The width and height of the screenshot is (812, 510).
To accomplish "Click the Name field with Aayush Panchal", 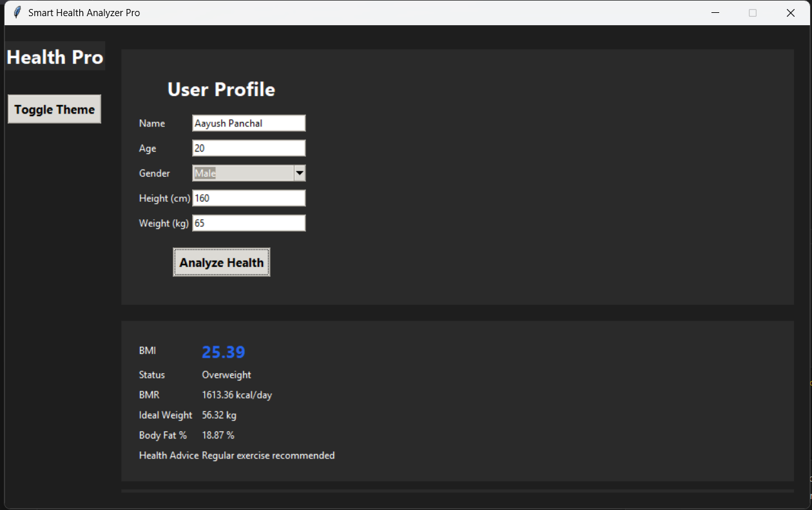I will [248, 123].
